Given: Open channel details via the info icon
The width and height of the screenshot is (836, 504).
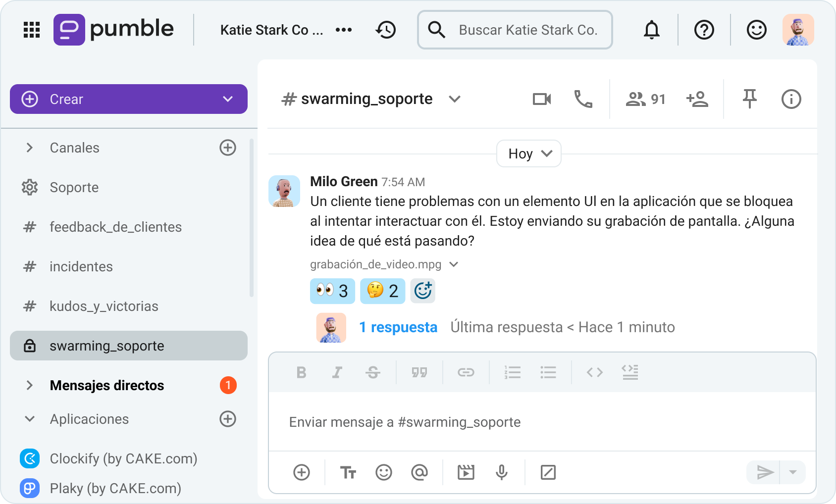Looking at the screenshot, I should click(x=791, y=99).
